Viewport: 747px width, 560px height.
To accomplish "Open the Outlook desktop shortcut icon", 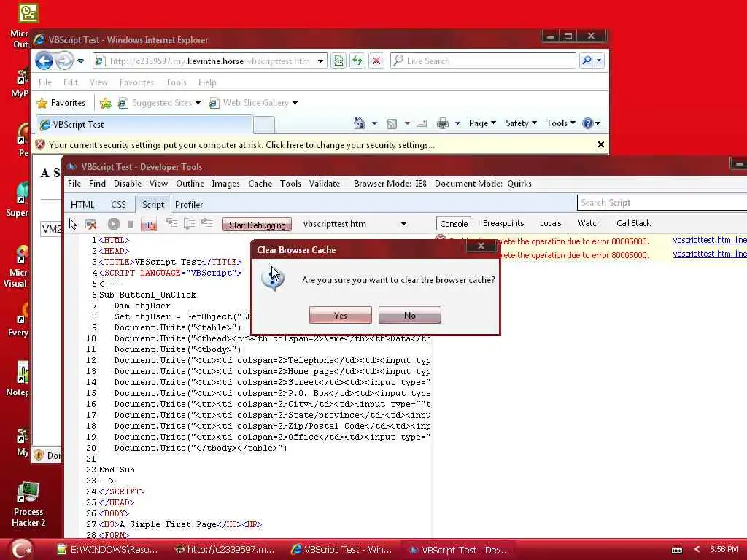I will (x=28, y=13).
